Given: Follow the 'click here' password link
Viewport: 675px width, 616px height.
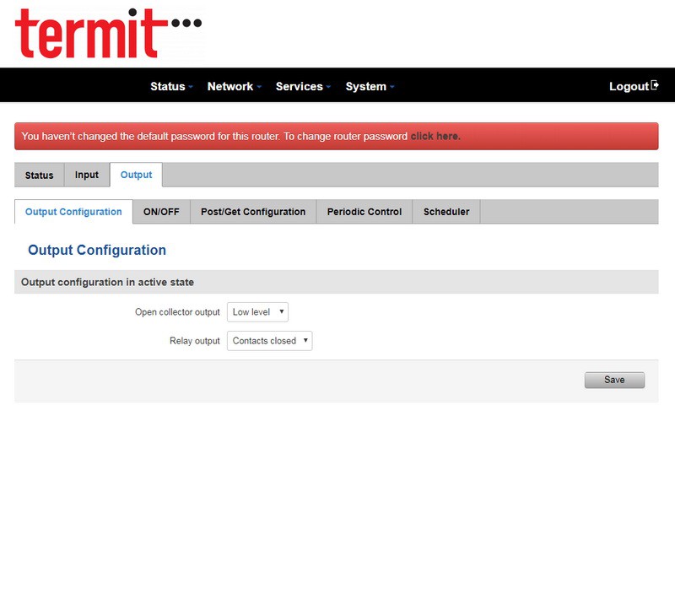Looking at the screenshot, I should point(435,136).
